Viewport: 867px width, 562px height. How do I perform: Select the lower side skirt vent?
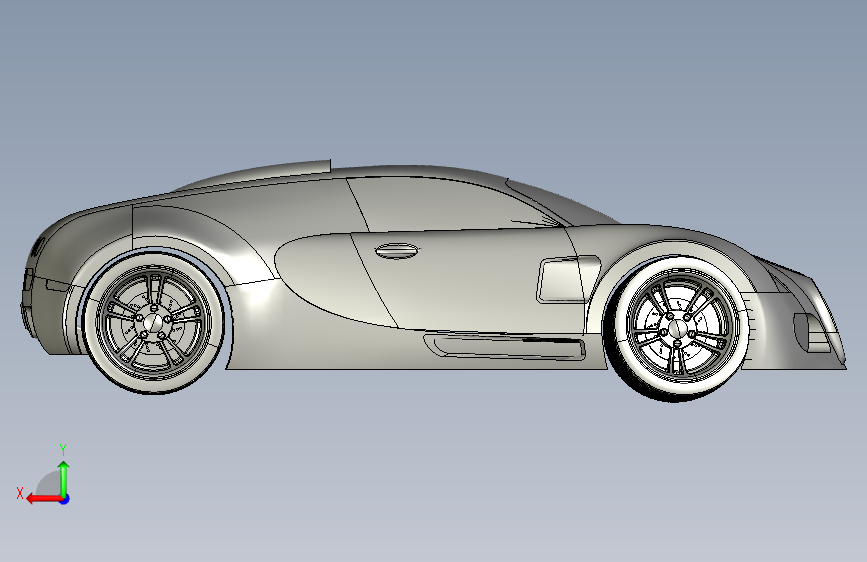pos(504,347)
